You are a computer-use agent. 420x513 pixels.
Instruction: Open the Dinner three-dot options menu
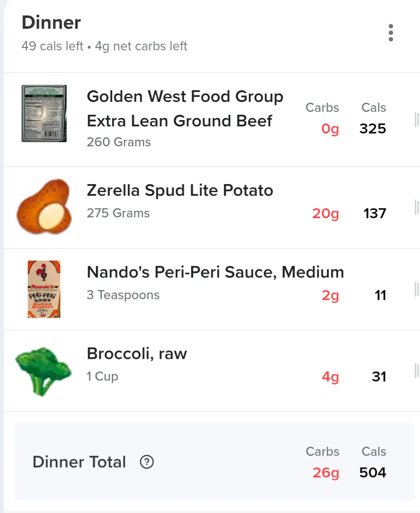[390, 33]
